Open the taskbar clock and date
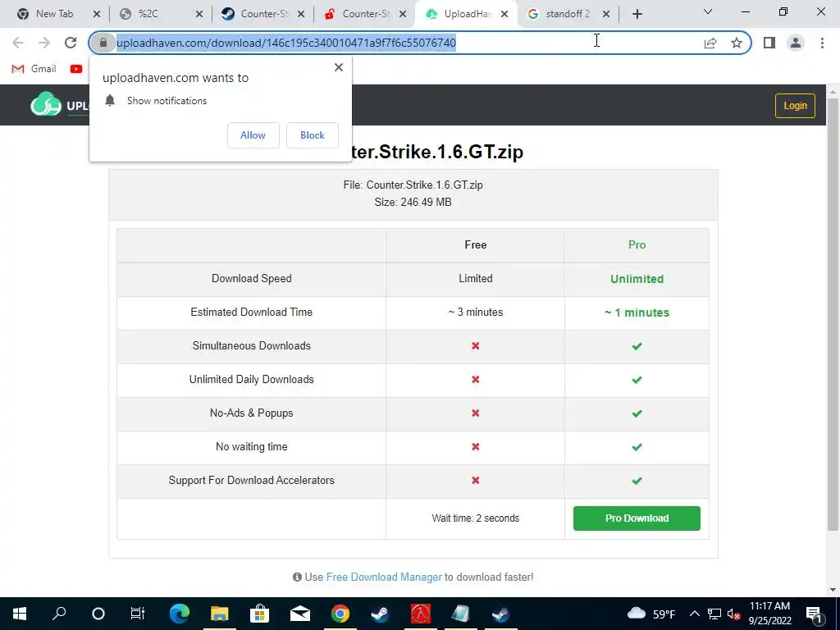The height and width of the screenshot is (630, 840). (x=769, y=614)
